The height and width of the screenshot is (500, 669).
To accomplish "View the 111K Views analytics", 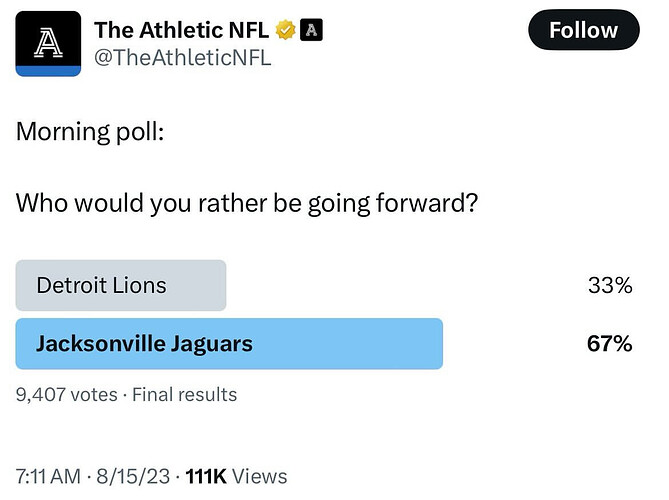I will (x=236, y=476).
